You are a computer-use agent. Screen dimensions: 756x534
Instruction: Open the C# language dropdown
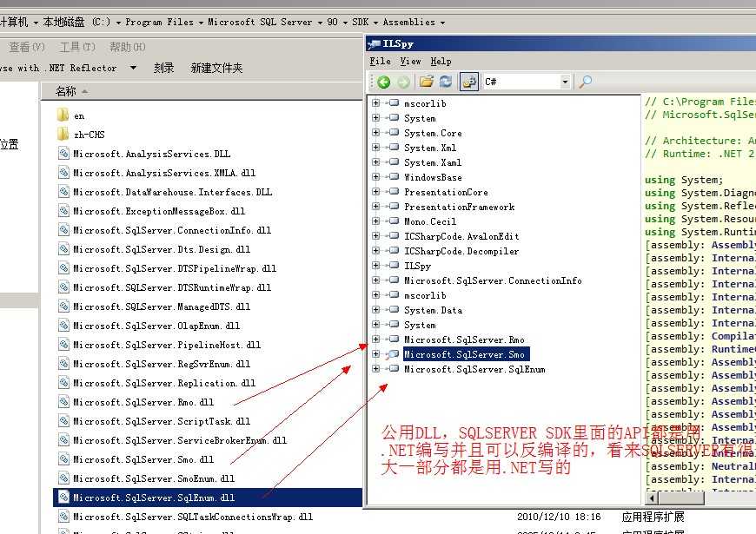pyautogui.click(x=565, y=82)
